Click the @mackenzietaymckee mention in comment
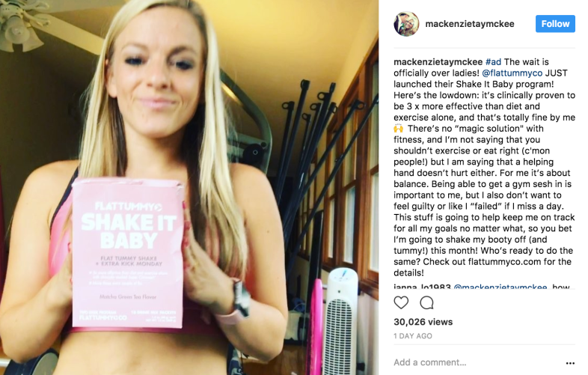588x375 pixels. (500, 287)
